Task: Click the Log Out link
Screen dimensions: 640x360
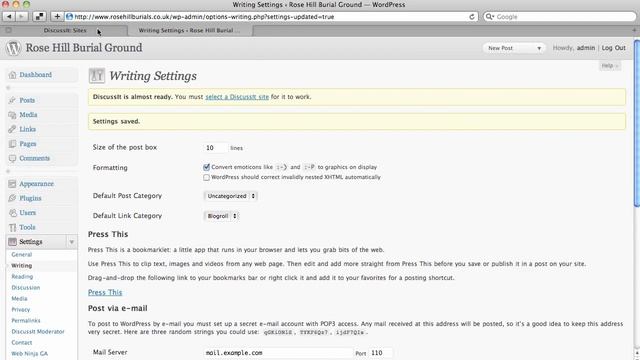Action: point(613,48)
